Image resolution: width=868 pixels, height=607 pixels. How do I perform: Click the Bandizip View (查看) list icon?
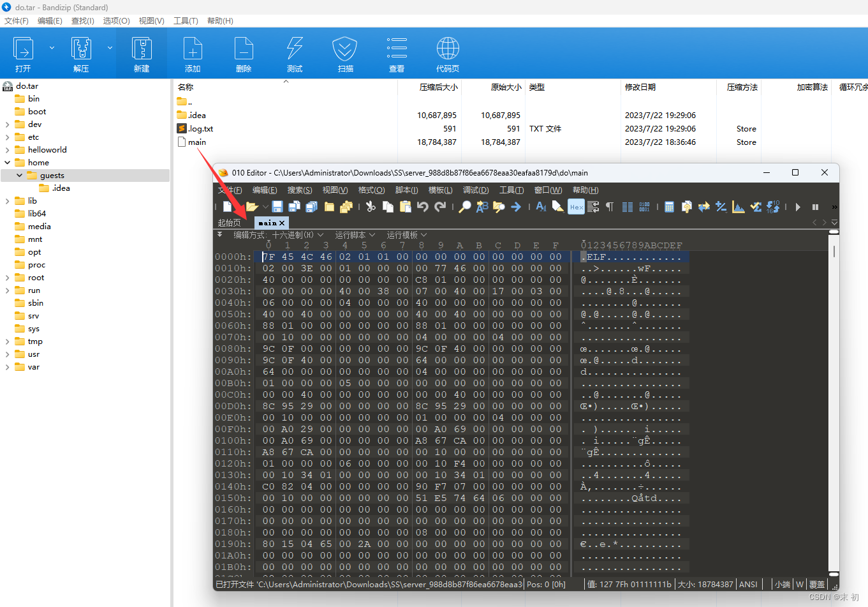[397, 48]
